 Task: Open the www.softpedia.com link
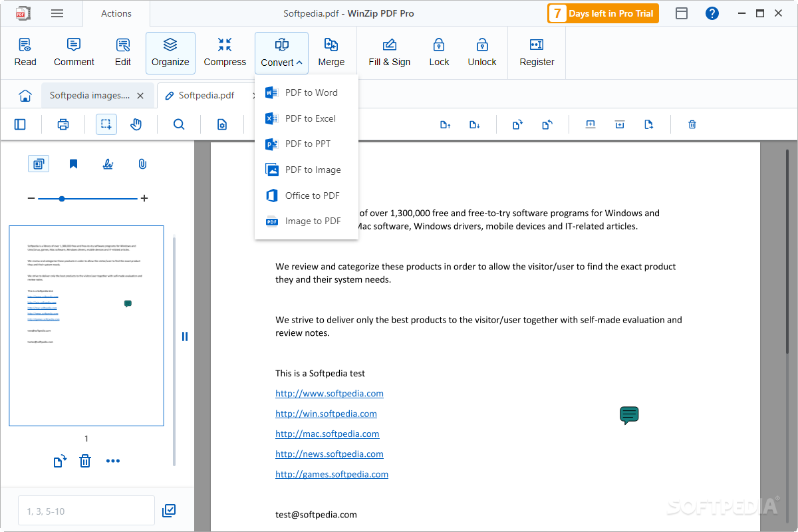point(330,394)
